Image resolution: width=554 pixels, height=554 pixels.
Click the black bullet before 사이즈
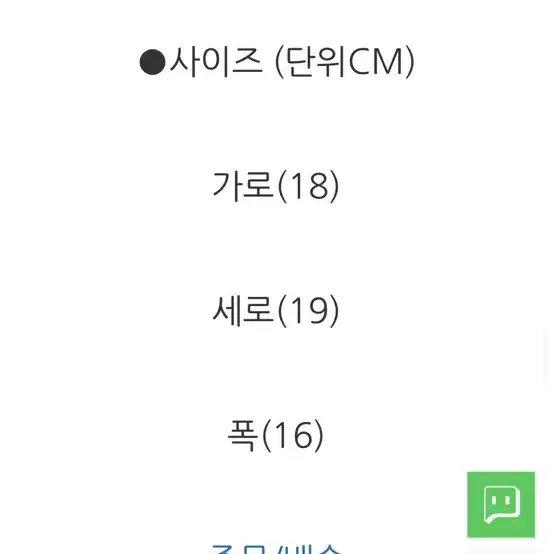152,62
